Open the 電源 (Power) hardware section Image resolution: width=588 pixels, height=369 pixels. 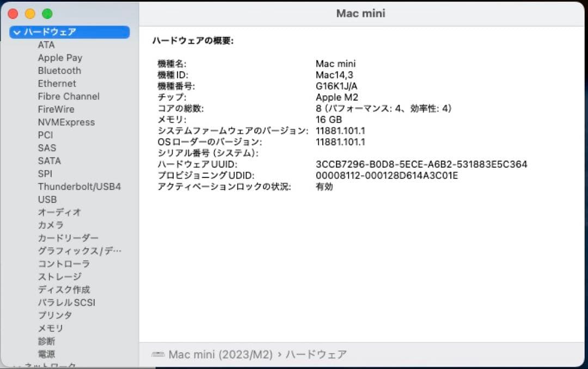[x=47, y=354]
